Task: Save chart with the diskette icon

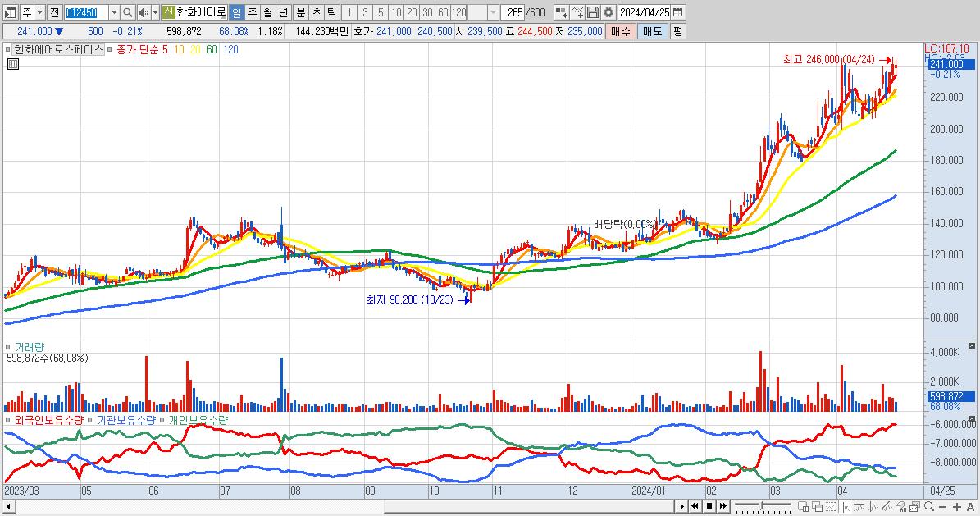Action: point(592,12)
